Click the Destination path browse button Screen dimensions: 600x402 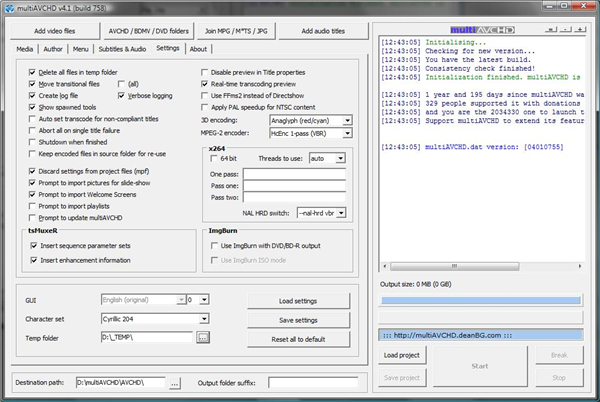point(175,383)
